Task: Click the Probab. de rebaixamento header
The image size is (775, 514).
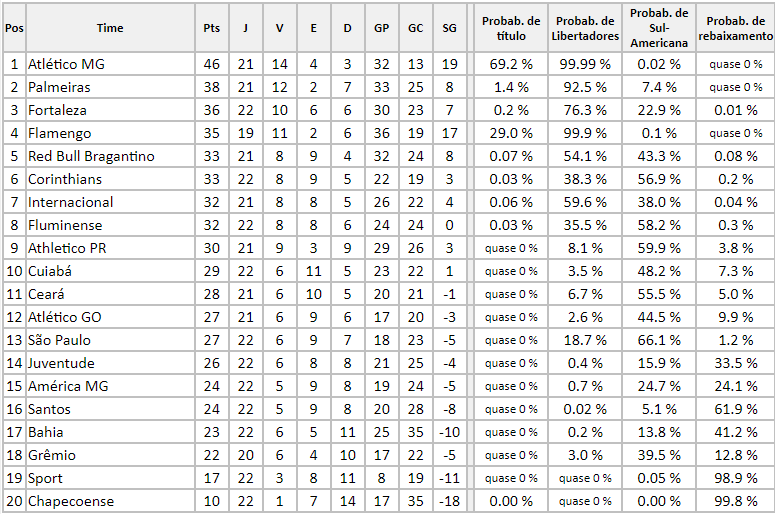Action: click(735, 28)
